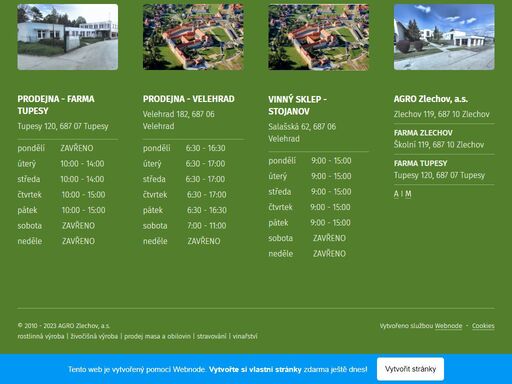Click the 'vinařství' footer text
This screenshot has height=384, width=512.
pyautogui.click(x=245, y=336)
